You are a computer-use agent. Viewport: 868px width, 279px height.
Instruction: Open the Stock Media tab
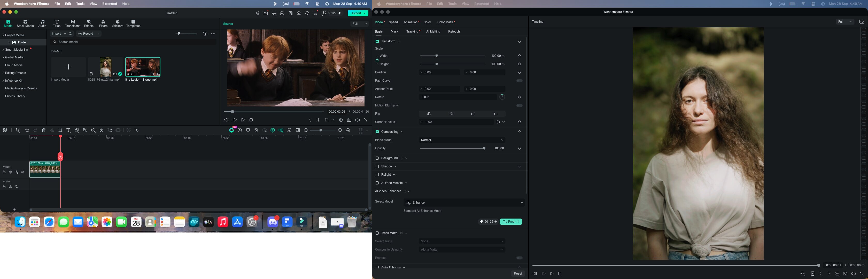(x=25, y=24)
